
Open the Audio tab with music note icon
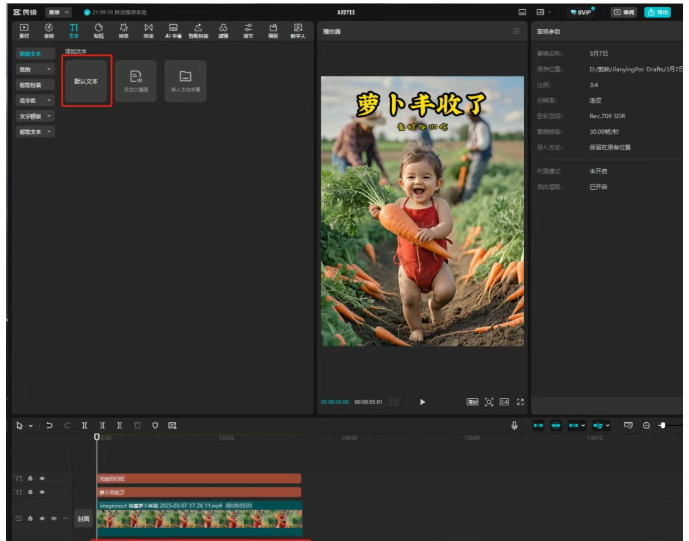pyautogui.click(x=49, y=31)
